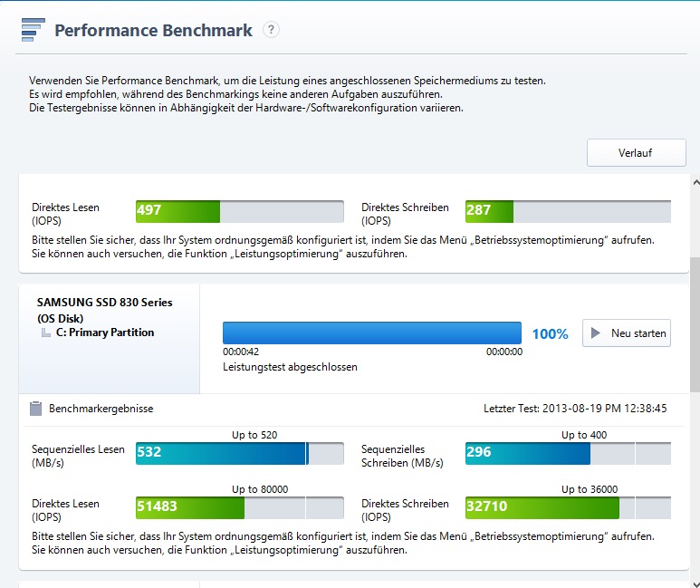Viewport: 700px width, 588px height.
Task: Click scrollbar down arrow
Action: click(695, 584)
